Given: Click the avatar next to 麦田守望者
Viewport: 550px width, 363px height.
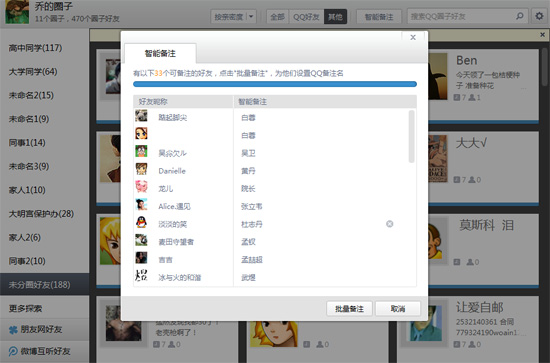Looking at the screenshot, I should click(141, 240).
